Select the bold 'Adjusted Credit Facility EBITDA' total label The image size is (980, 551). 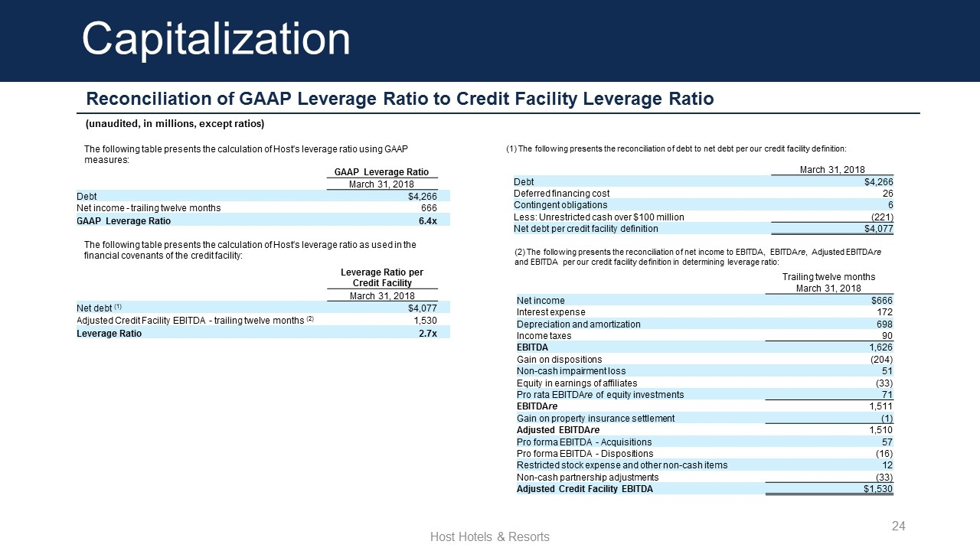click(x=585, y=489)
